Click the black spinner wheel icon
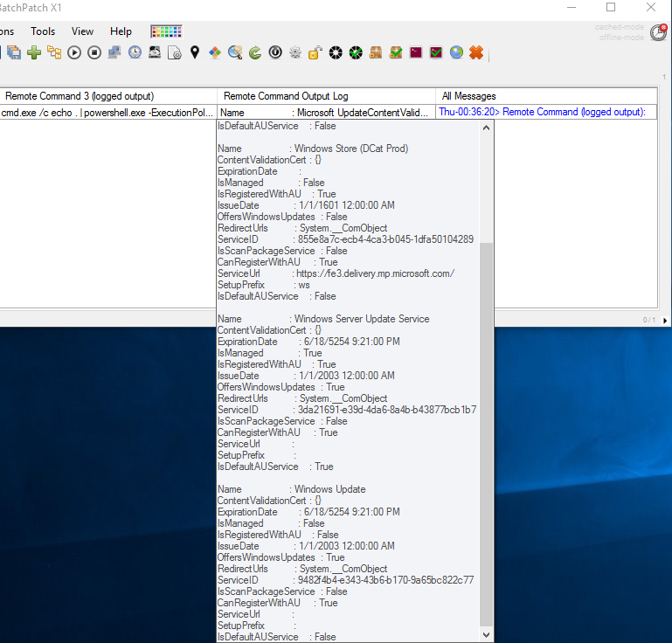 (336, 52)
